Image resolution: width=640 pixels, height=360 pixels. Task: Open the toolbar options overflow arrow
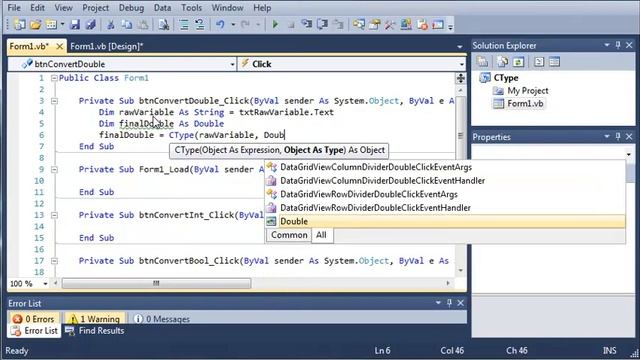pos(450,27)
